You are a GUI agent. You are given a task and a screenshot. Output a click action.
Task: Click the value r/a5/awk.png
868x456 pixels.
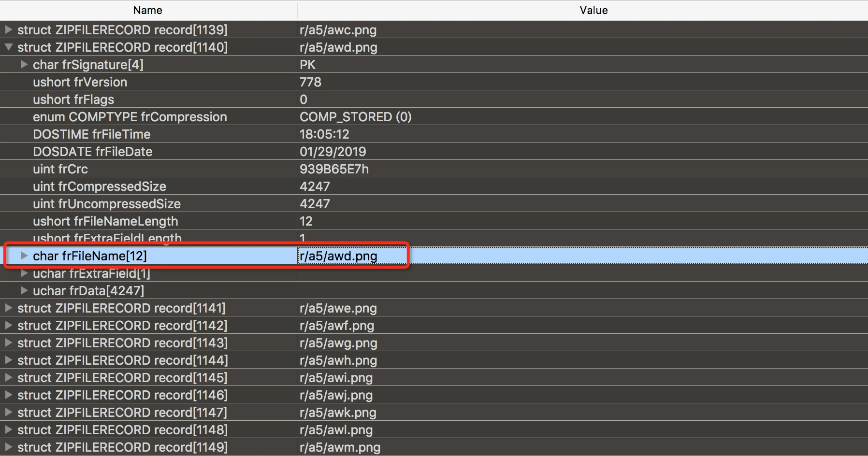338,413
